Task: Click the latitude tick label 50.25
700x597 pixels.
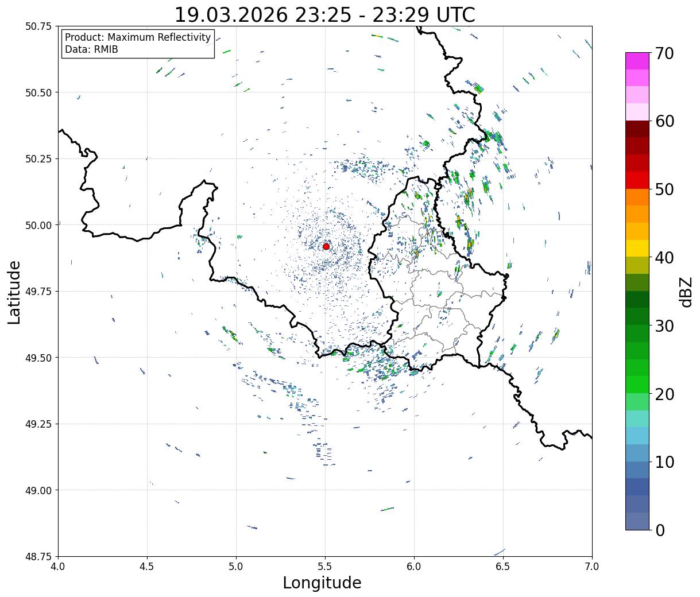Action: point(38,159)
